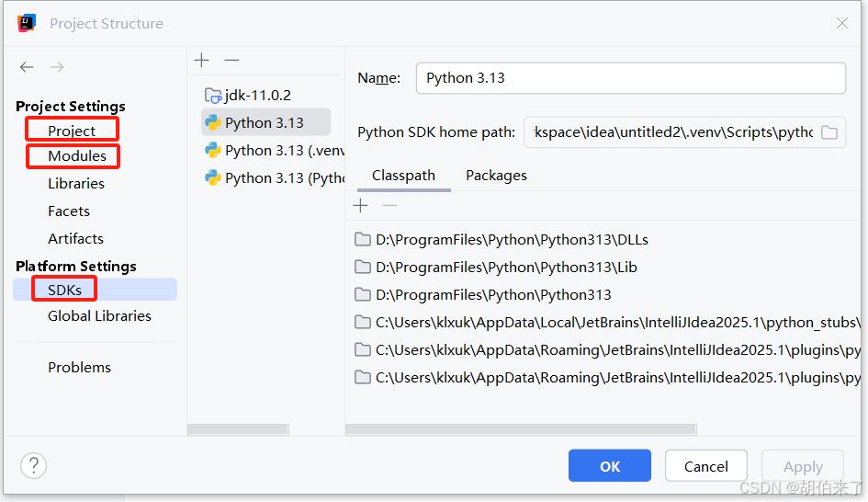Open Problems section
Screen dimensions: 868x502
pyautogui.click(x=79, y=368)
